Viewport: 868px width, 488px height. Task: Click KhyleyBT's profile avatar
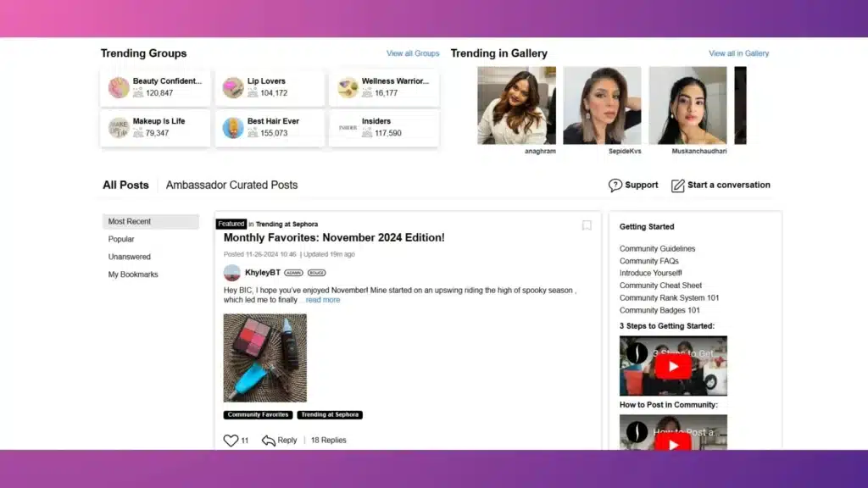pyautogui.click(x=231, y=273)
